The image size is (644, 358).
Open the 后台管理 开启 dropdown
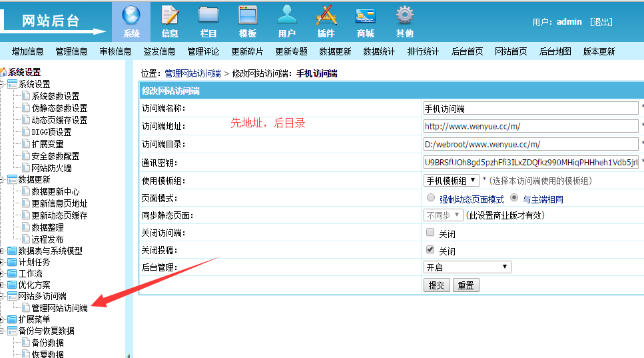click(x=467, y=267)
